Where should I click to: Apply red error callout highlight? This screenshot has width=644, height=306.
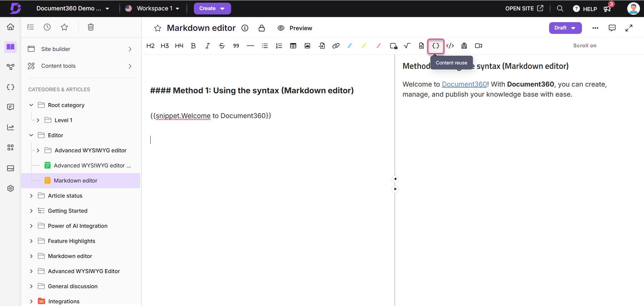pos(379,46)
